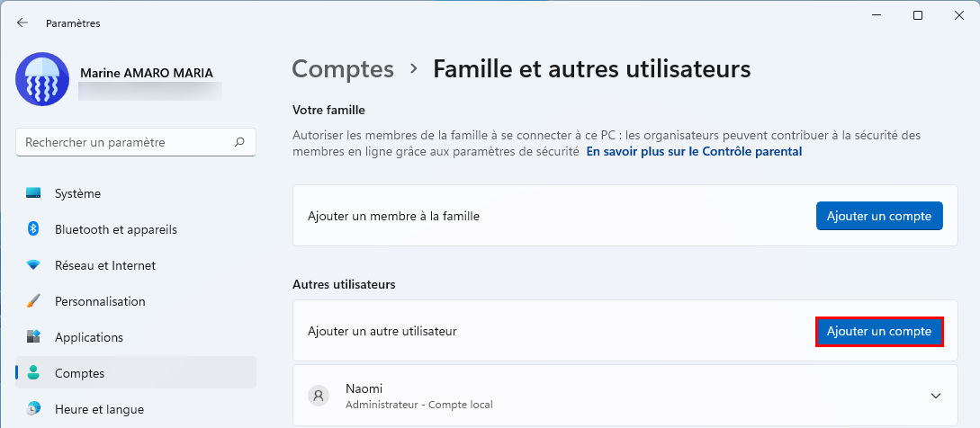This screenshot has height=428, width=980.
Task: Expand the Naomi local account row
Action: [x=625, y=396]
